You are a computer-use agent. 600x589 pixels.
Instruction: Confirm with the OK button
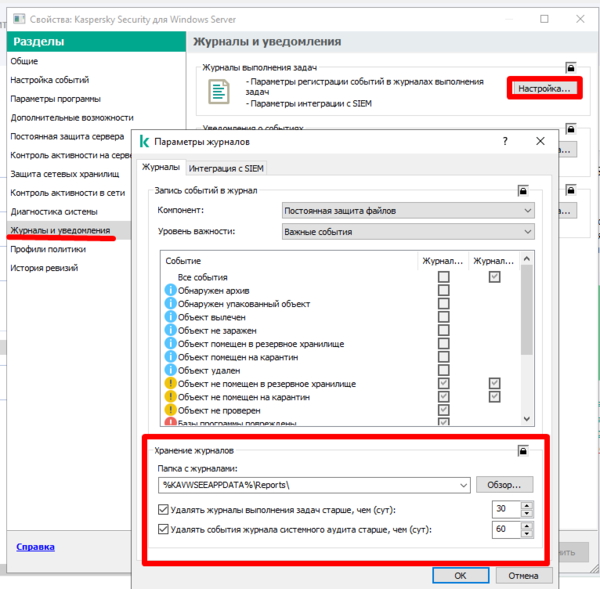461,576
